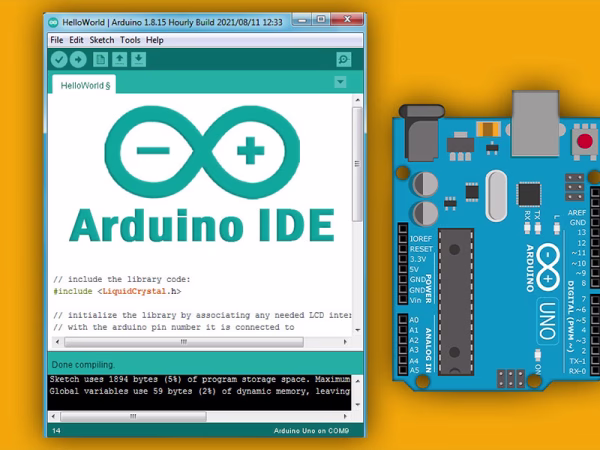The image size is (600, 450).
Task: Open the Serial Monitor magnifier icon
Action: (343, 60)
